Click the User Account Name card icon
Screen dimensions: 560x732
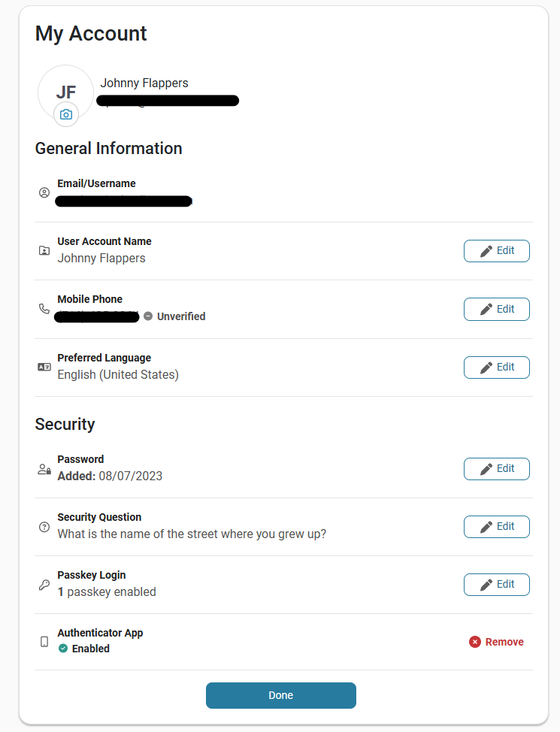click(44, 250)
